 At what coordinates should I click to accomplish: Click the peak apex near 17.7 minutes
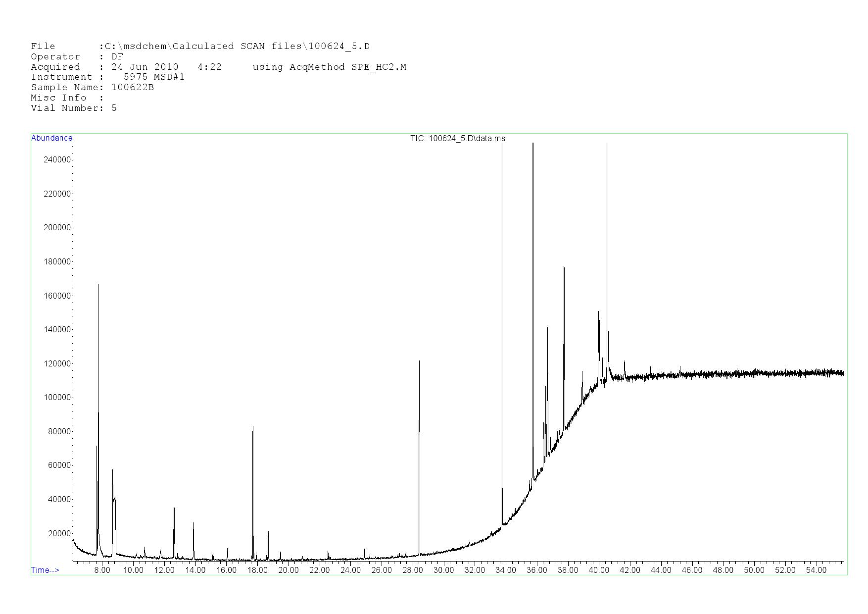253,427
